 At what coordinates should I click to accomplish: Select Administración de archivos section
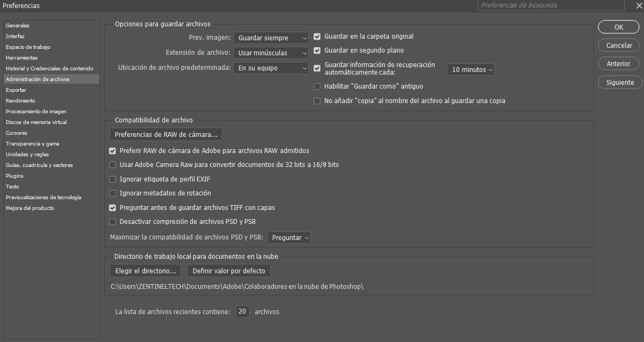click(52, 79)
